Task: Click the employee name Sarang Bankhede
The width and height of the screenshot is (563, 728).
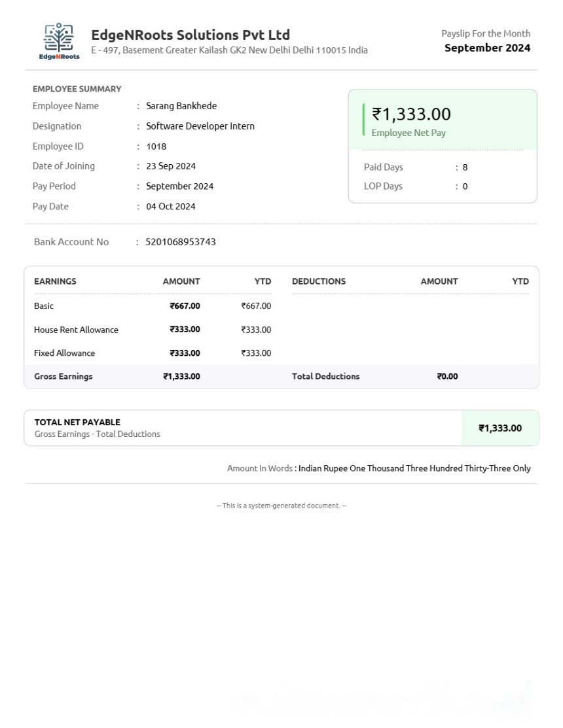Action: [x=181, y=106]
